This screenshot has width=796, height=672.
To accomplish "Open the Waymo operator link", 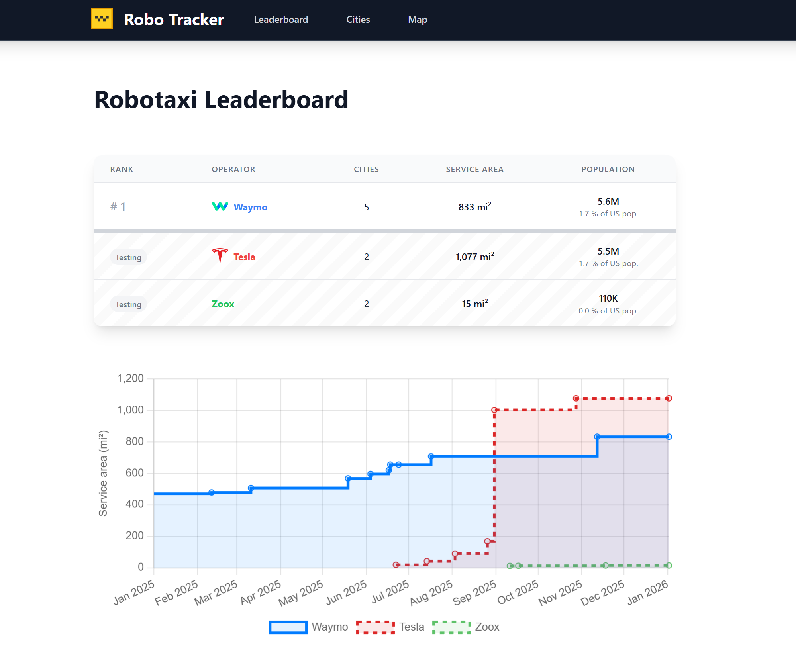I will 250,207.
